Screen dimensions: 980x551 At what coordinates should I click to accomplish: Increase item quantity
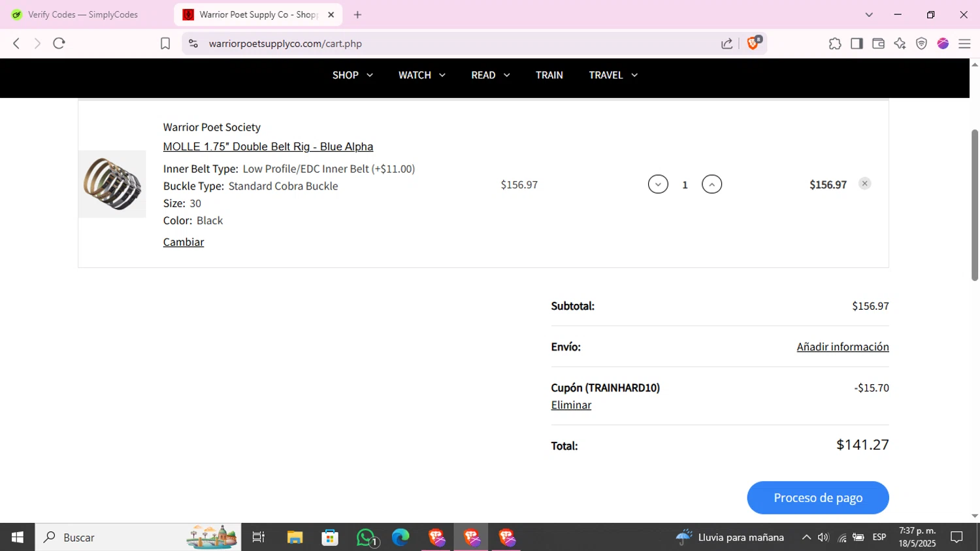[711, 184]
